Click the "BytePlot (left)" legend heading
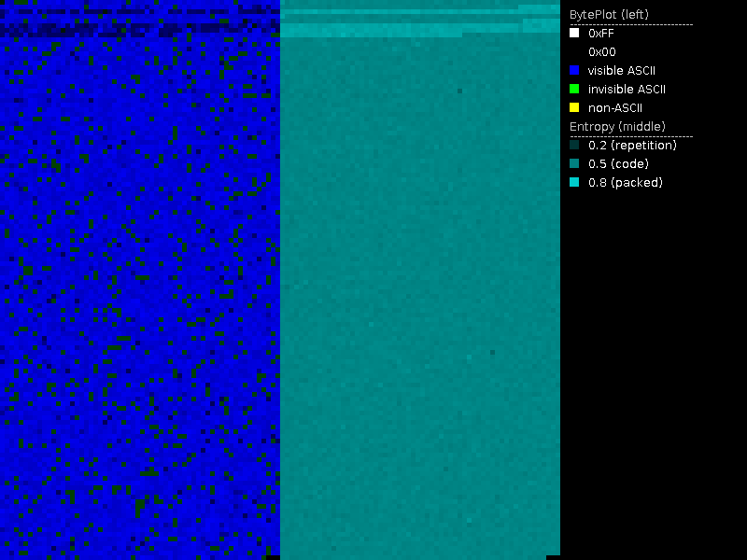Image resolution: width=747 pixels, height=560 pixels. click(x=609, y=14)
